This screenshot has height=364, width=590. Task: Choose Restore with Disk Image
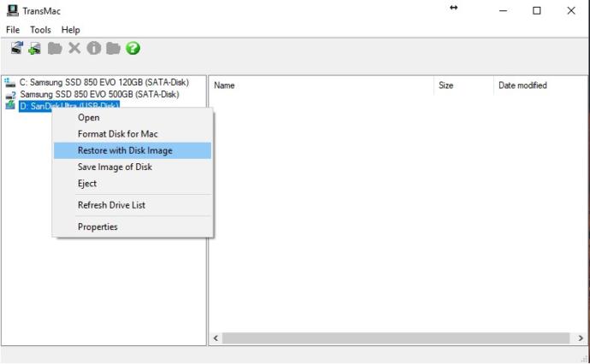[133, 150]
